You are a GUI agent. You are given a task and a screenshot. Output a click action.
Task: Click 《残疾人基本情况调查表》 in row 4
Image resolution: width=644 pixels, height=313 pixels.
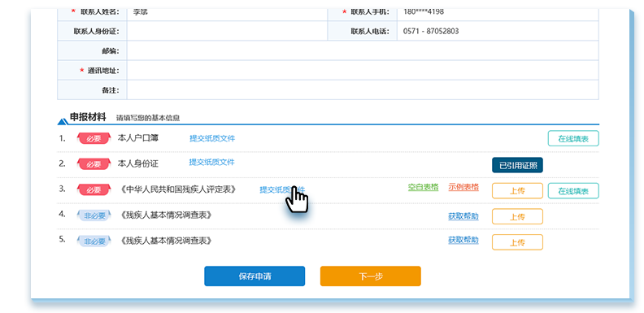[x=166, y=215]
